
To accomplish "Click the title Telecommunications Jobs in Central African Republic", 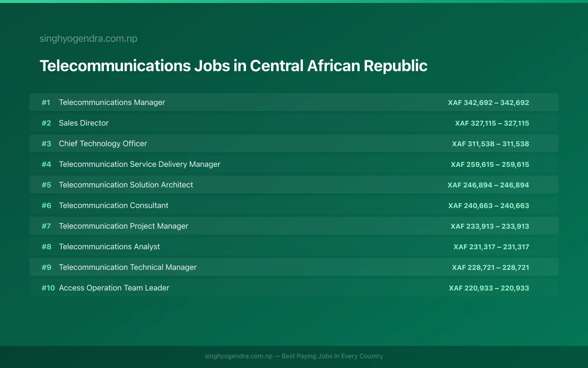I will point(233,66).
